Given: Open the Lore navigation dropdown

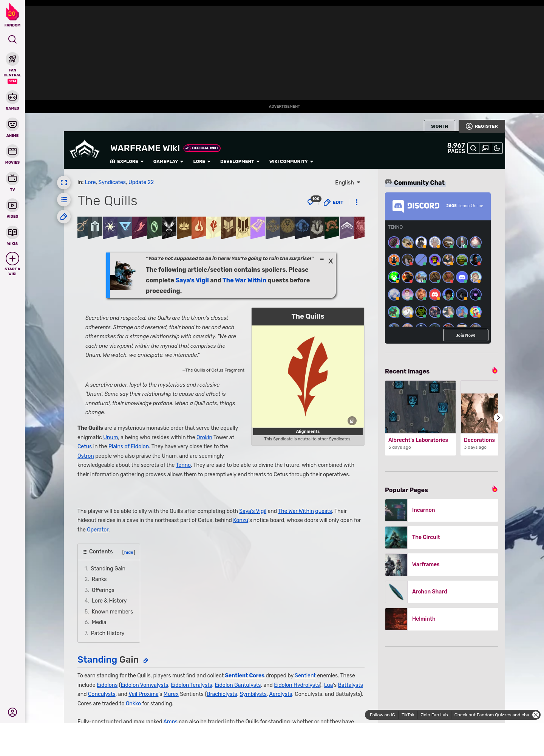Looking at the screenshot, I should click(x=202, y=161).
